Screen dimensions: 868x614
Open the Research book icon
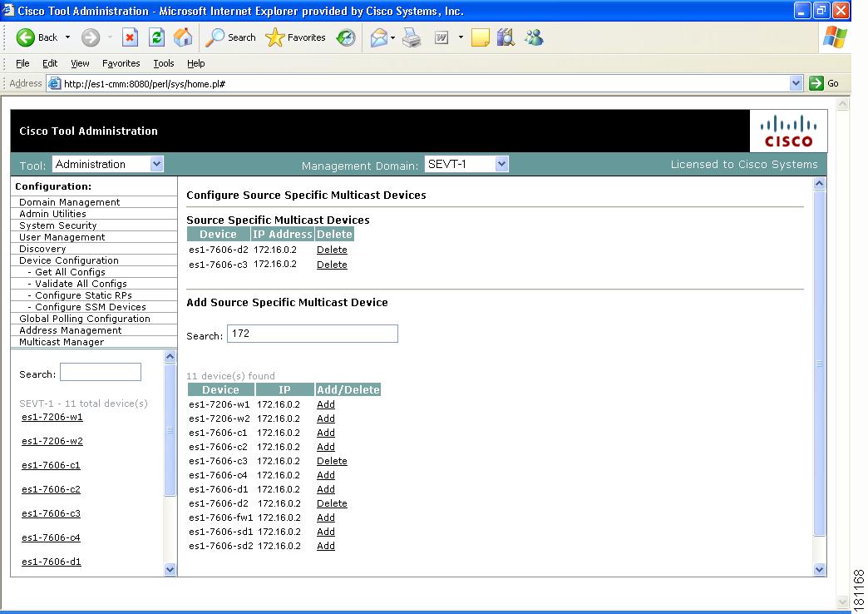pos(506,37)
